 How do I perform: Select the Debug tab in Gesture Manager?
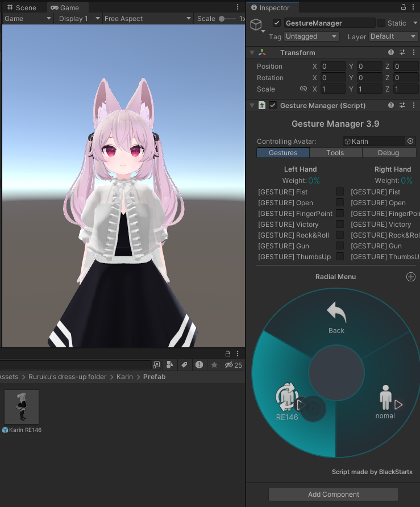point(388,153)
